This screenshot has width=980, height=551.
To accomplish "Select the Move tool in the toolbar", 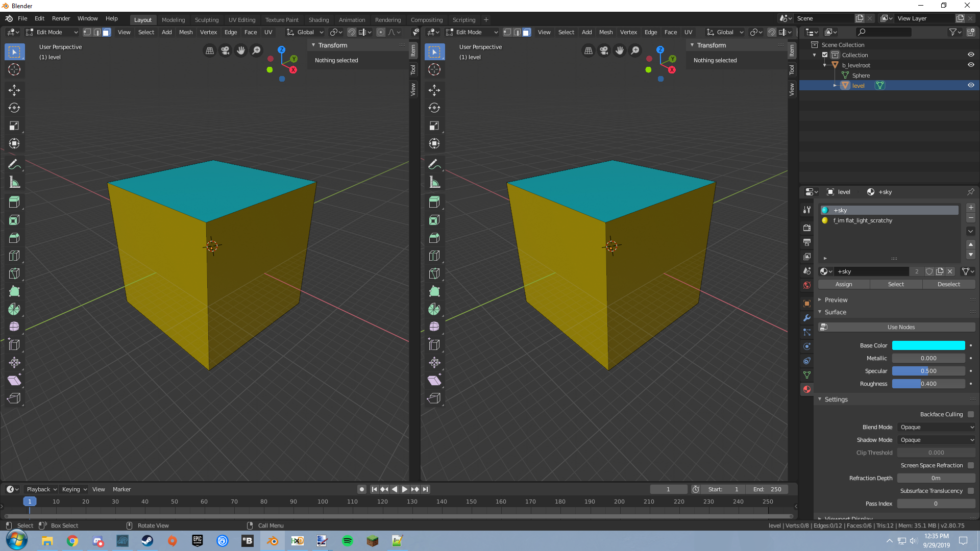I will pyautogui.click(x=14, y=90).
